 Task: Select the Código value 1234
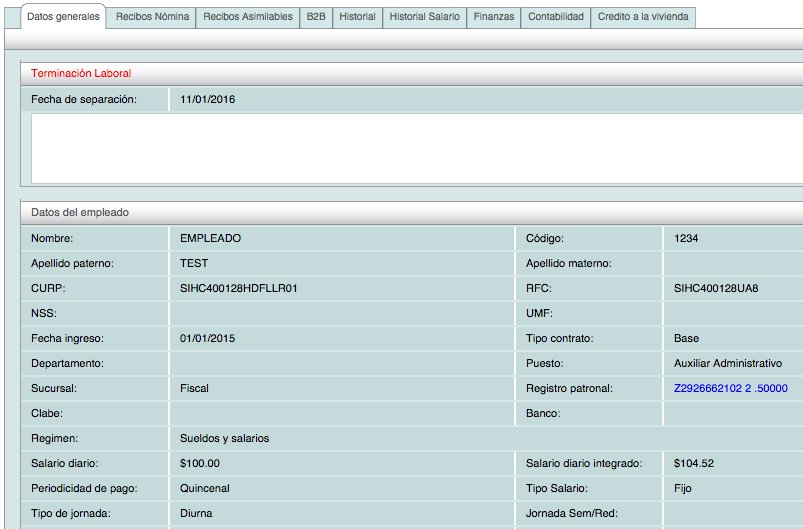point(686,238)
